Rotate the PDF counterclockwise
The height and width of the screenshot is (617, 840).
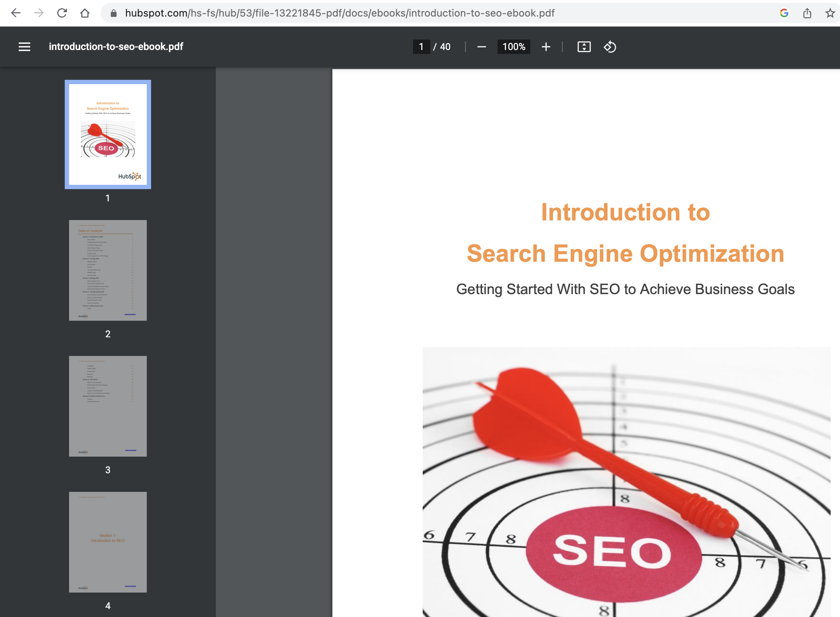(x=610, y=47)
